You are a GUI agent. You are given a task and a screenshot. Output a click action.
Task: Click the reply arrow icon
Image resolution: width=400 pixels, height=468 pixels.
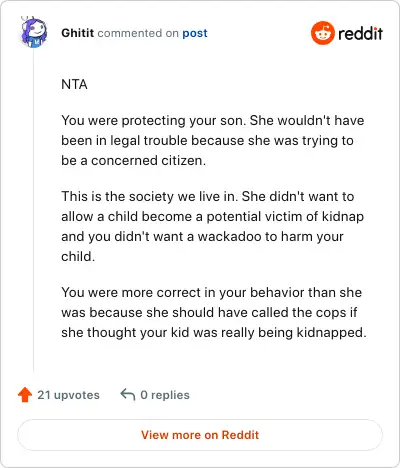point(127,394)
